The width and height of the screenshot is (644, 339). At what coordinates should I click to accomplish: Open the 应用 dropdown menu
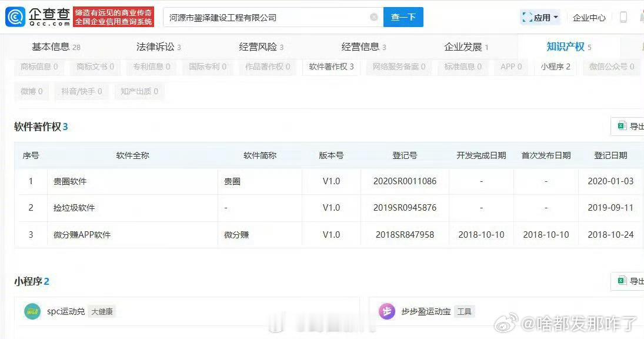(540, 17)
